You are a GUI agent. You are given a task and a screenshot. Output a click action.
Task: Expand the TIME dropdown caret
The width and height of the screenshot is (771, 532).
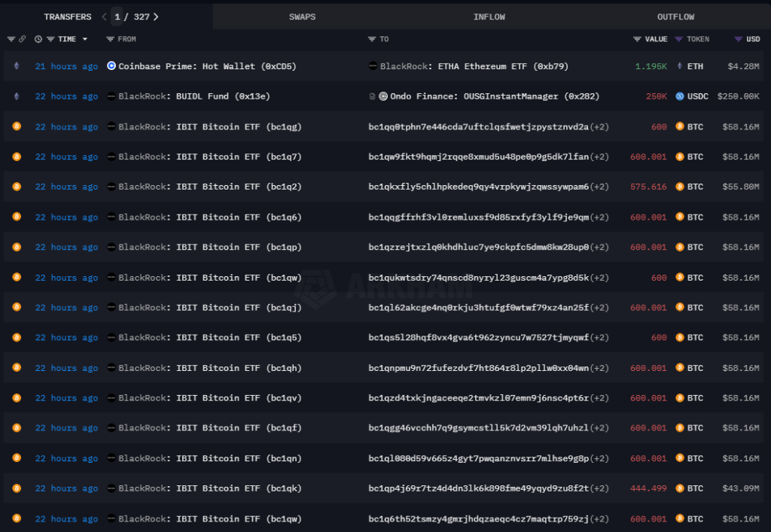click(x=85, y=39)
